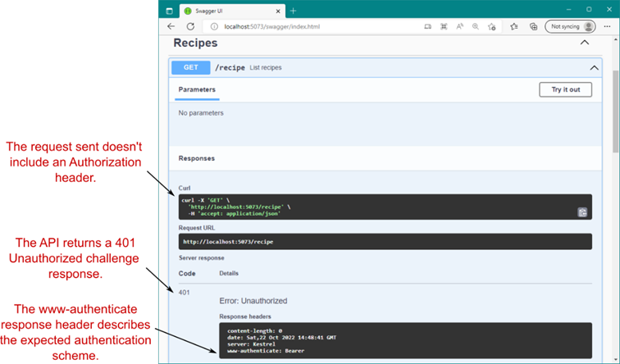Open the QR code / screenshot icon
This screenshot has height=364, width=620.
444,26
